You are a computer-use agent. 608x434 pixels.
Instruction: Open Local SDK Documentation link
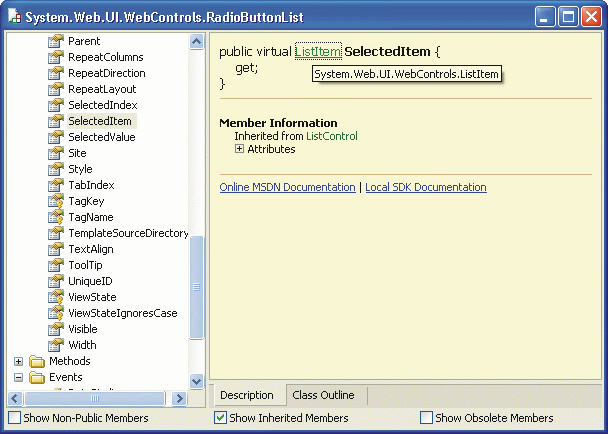click(426, 187)
